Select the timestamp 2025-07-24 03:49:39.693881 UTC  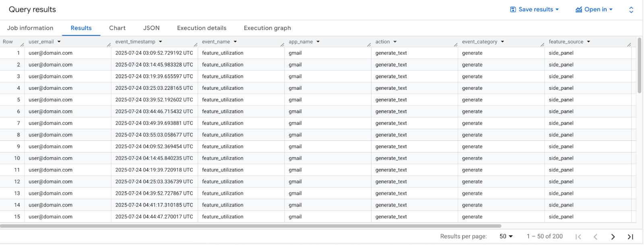154,123
